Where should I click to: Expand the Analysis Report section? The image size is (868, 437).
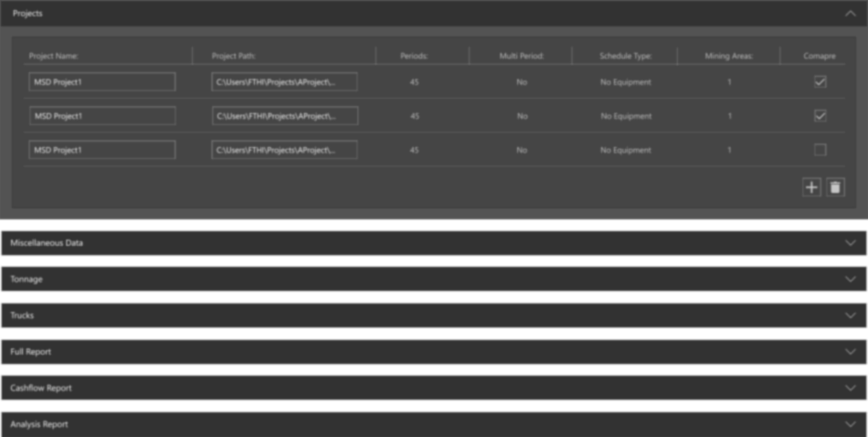[850, 424]
